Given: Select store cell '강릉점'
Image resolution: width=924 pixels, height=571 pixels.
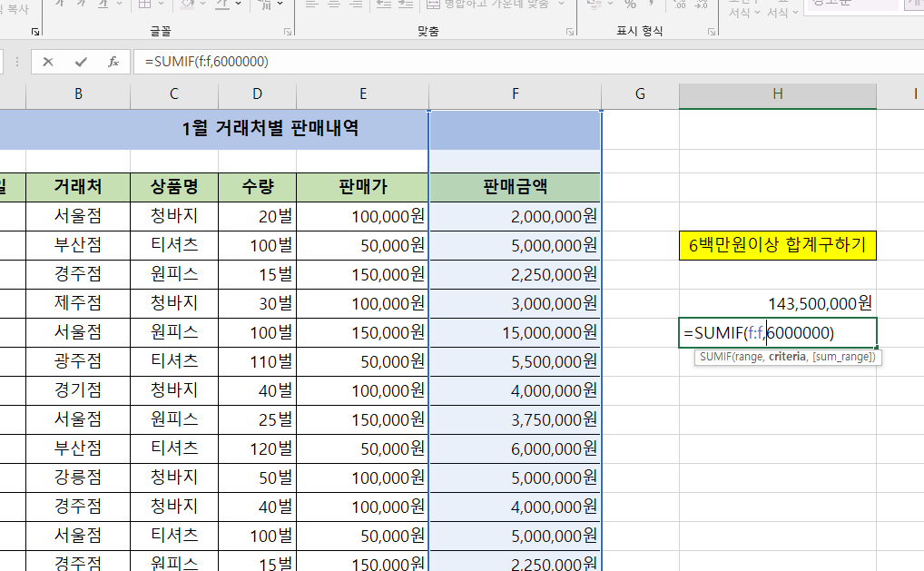Looking at the screenshot, I should [78, 477].
